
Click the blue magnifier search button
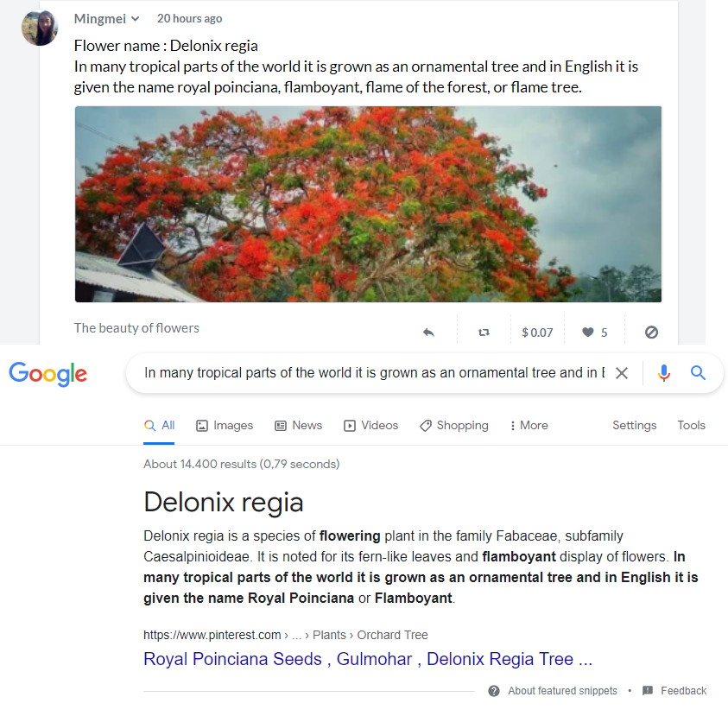698,372
